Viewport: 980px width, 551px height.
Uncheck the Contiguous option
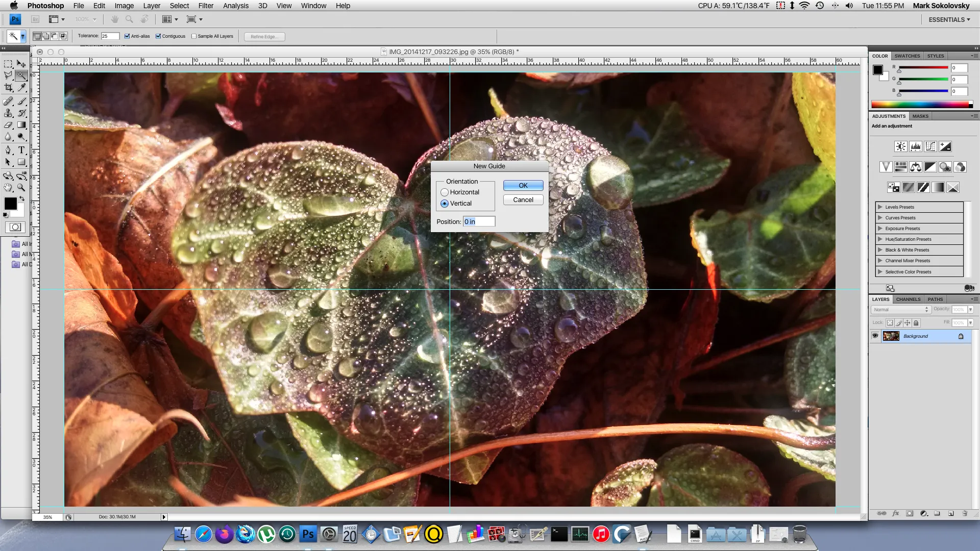point(158,36)
